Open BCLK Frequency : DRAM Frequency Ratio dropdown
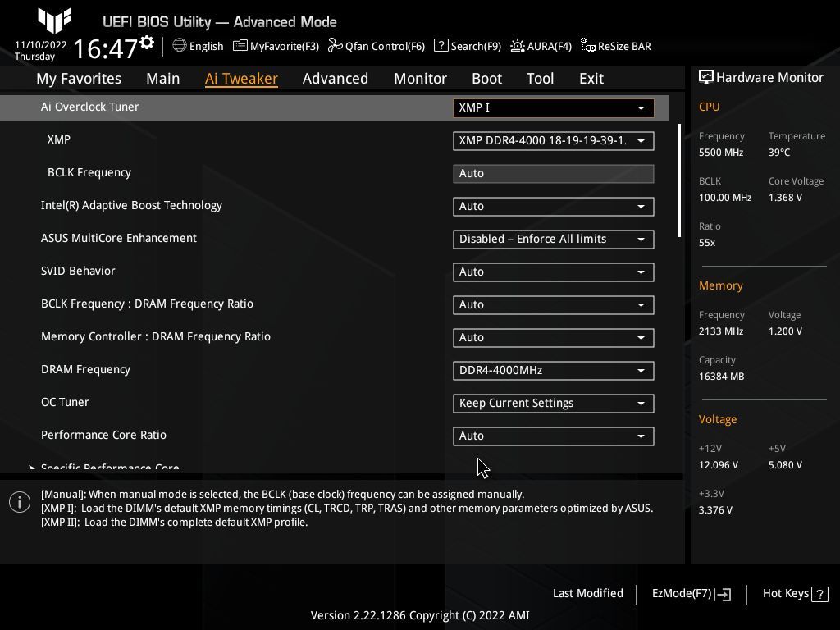840x630 pixels. point(554,305)
